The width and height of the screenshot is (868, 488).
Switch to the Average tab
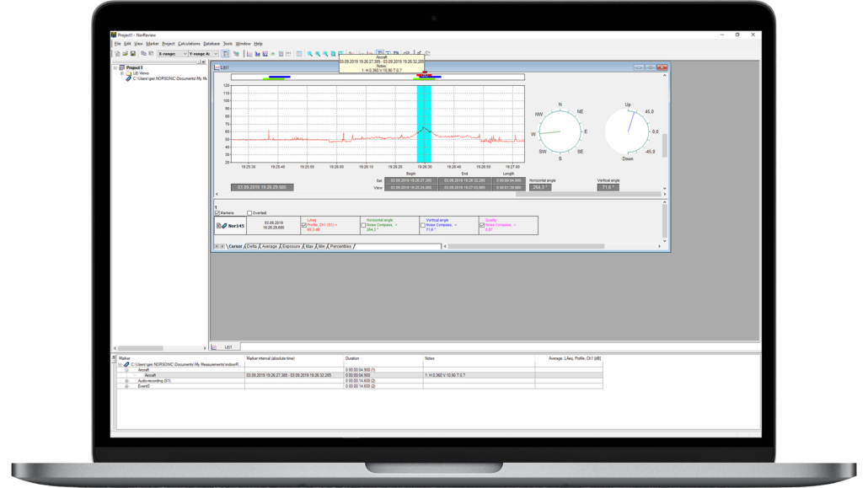click(270, 246)
